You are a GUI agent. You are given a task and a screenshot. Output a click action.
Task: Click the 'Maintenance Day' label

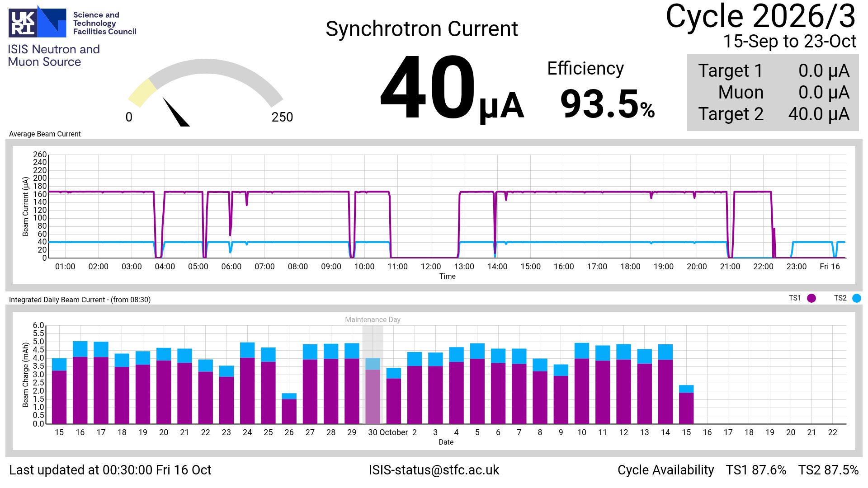coord(373,320)
